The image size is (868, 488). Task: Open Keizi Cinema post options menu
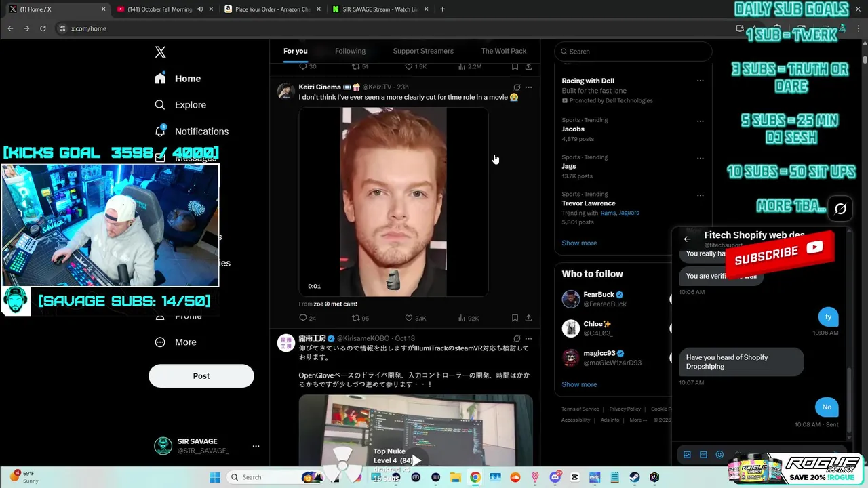tap(528, 87)
